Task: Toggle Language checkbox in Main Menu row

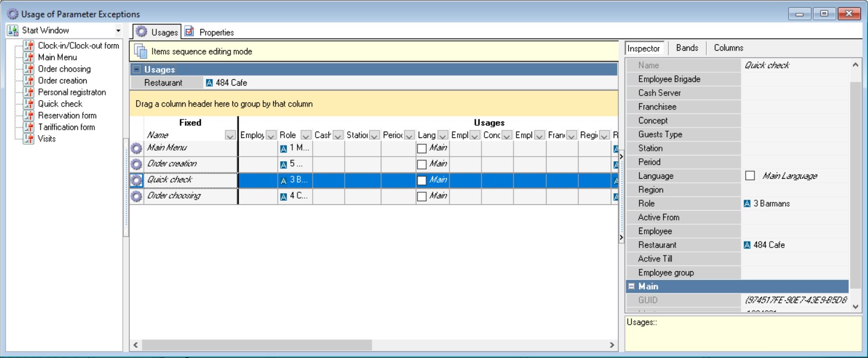Action: (422, 148)
